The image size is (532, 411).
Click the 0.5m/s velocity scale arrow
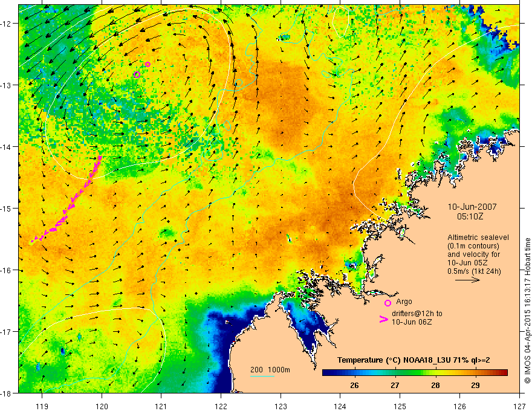pyautogui.click(x=467, y=280)
